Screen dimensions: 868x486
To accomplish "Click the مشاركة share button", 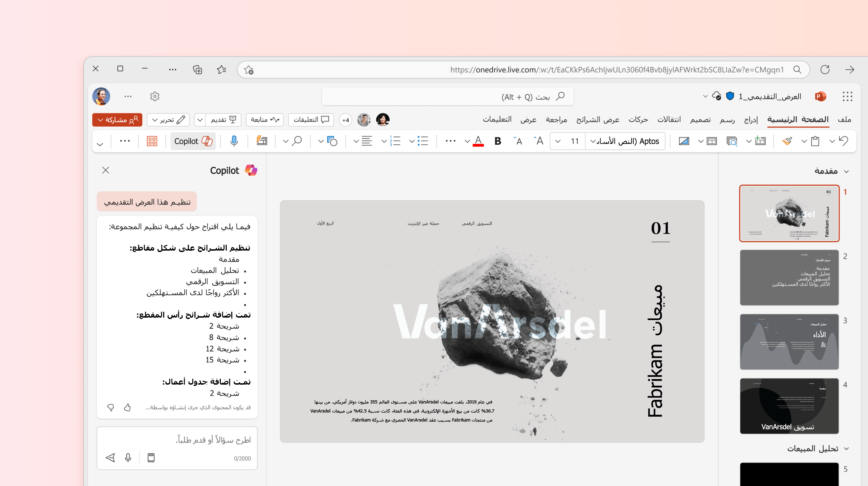I will point(117,120).
